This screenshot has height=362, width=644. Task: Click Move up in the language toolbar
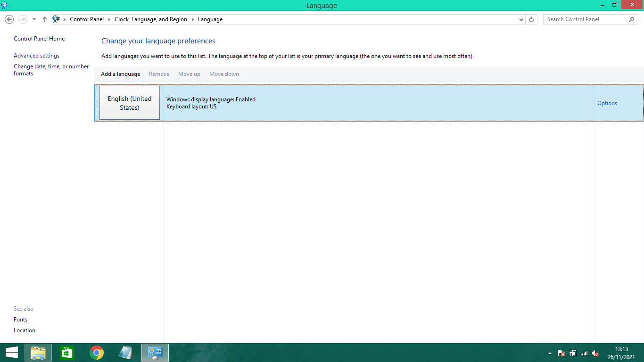pos(189,74)
